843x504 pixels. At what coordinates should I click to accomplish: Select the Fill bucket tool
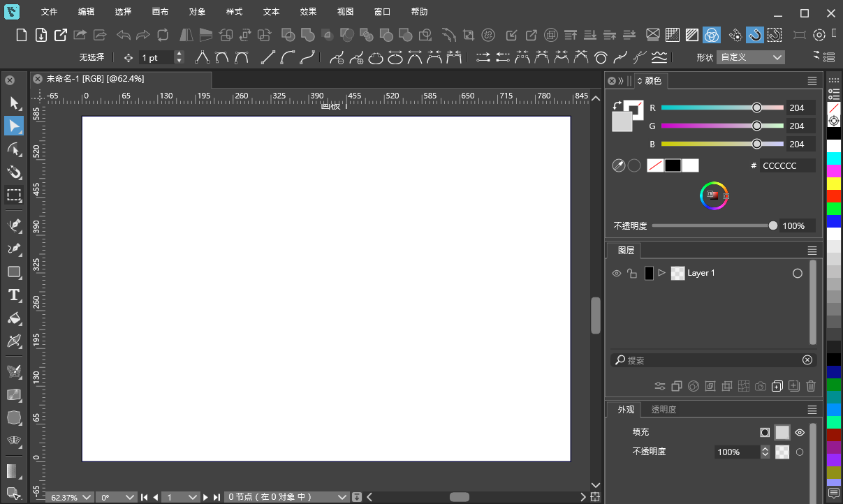[14, 319]
